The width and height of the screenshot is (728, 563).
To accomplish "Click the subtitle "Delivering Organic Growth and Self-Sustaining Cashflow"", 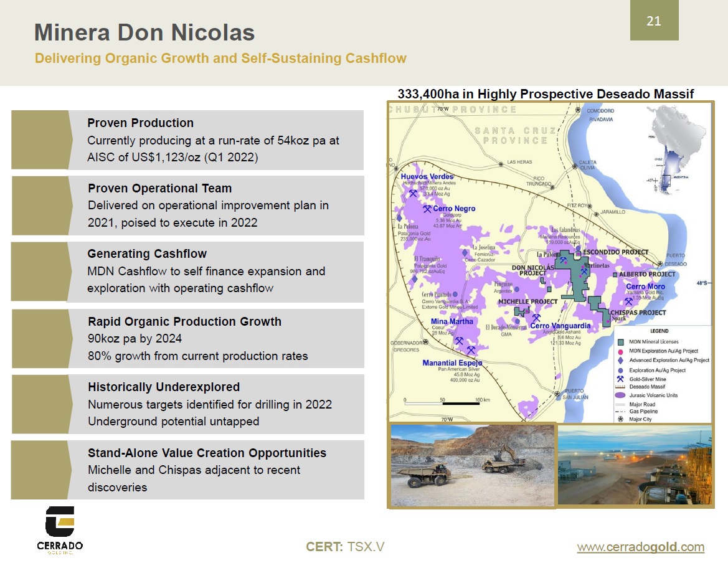I will 220,58.
